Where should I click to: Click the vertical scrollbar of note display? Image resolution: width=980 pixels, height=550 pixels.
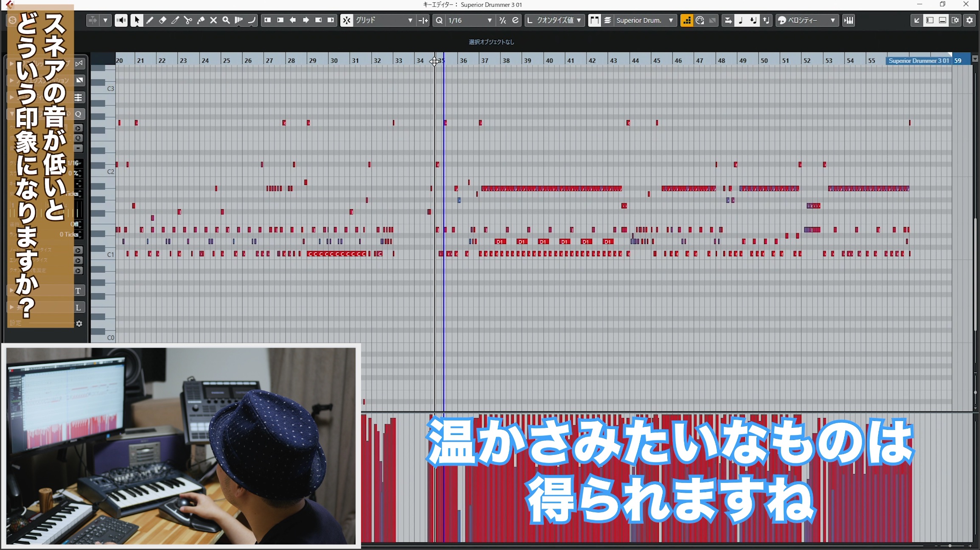tap(976, 274)
